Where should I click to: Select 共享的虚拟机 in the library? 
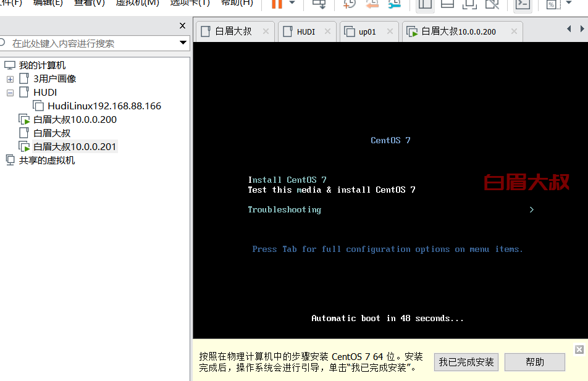47,161
